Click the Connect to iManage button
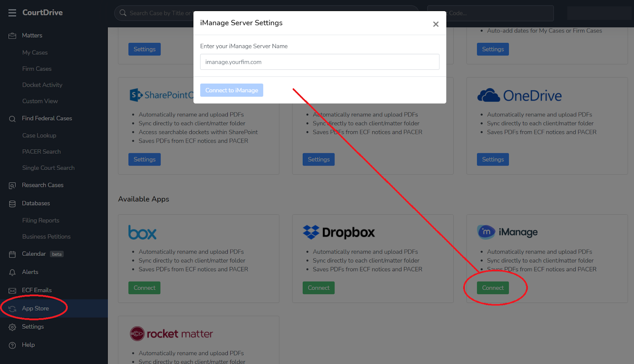Image resolution: width=634 pixels, height=364 pixels. click(x=232, y=90)
